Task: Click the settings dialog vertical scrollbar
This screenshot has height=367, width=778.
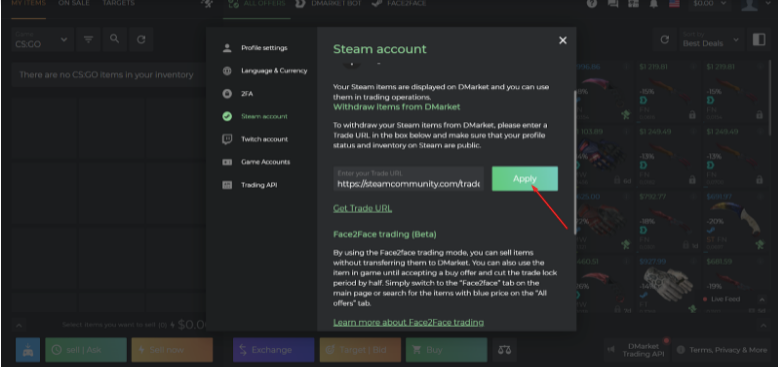Action: 575,161
